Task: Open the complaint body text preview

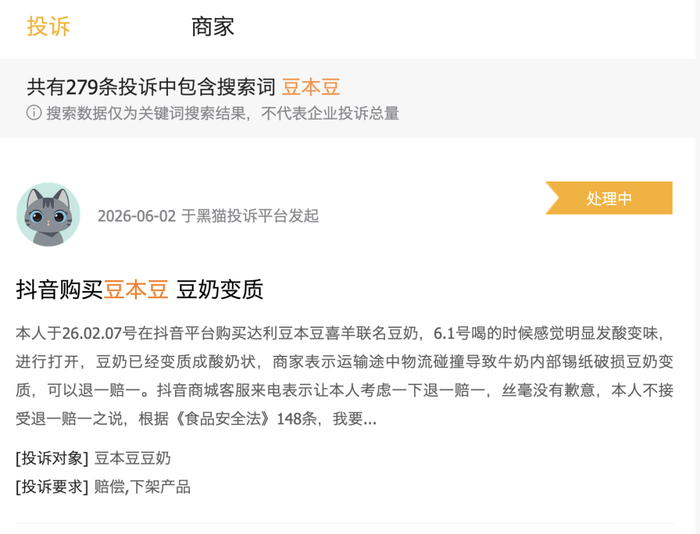Action: coord(344,376)
